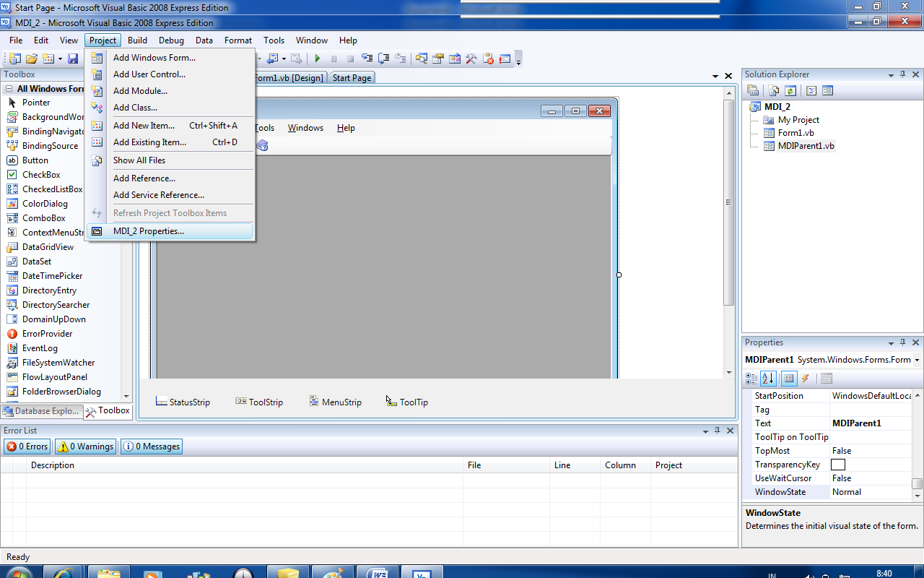Click the Categorized icon in Properties panel
Screen dimensions: 924x578
751,378
